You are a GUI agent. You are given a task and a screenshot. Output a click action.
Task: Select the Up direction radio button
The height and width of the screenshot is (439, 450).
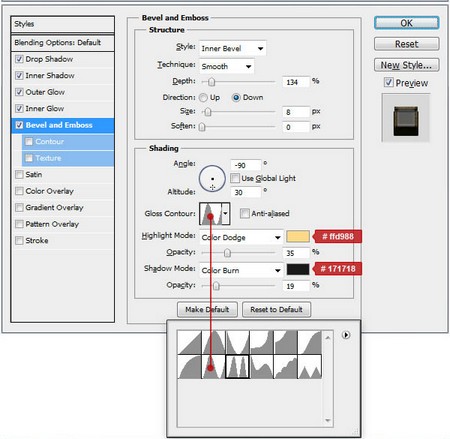tap(203, 98)
